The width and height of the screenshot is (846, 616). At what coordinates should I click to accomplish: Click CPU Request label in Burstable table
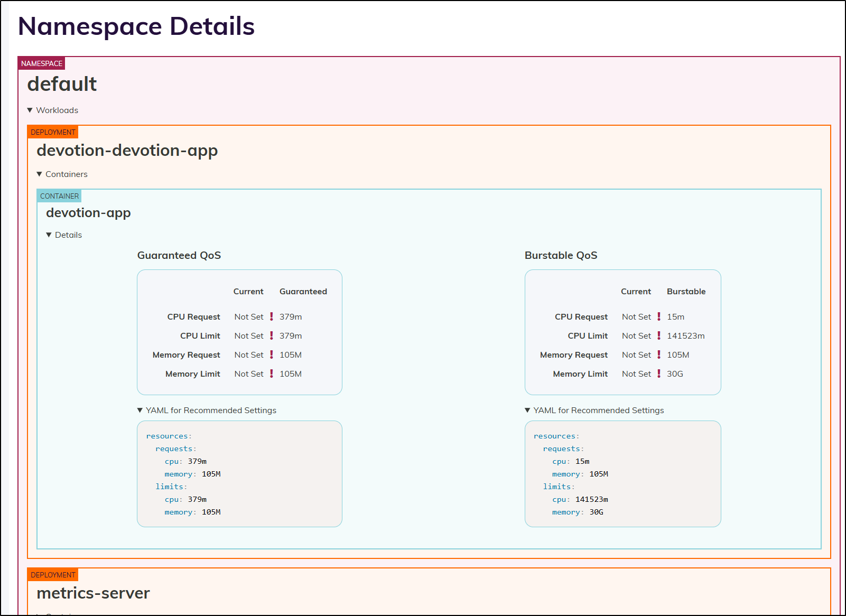point(581,316)
